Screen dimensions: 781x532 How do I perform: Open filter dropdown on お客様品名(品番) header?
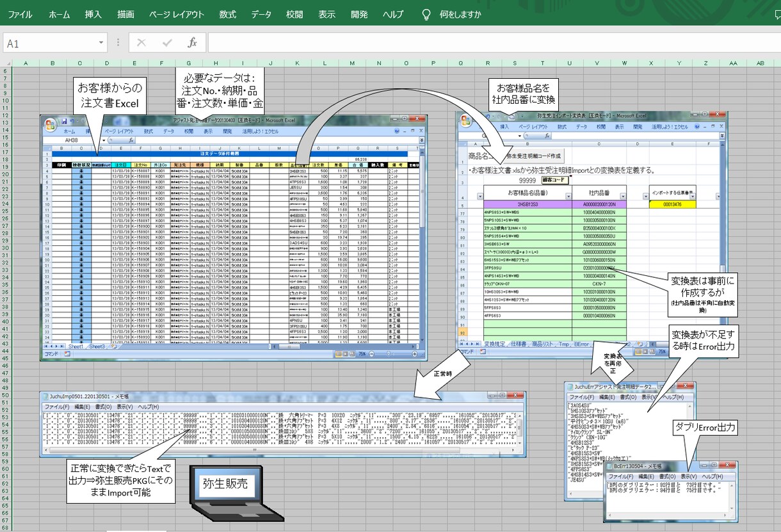tap(567, 197)
